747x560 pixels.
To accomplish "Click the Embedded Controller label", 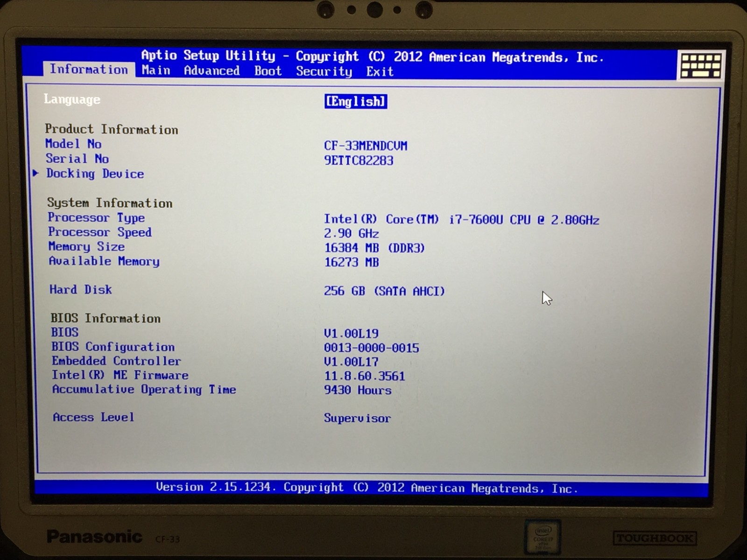I will click(x=116, y=361).
